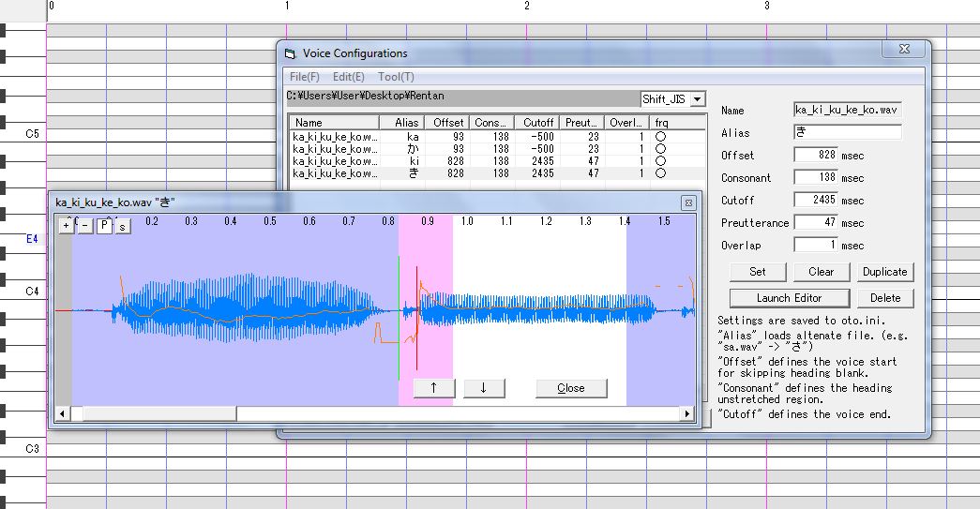This screenshot has height=509, width=980.
Task: Click the C5 piano key label
Action: (x=32, y=134)
